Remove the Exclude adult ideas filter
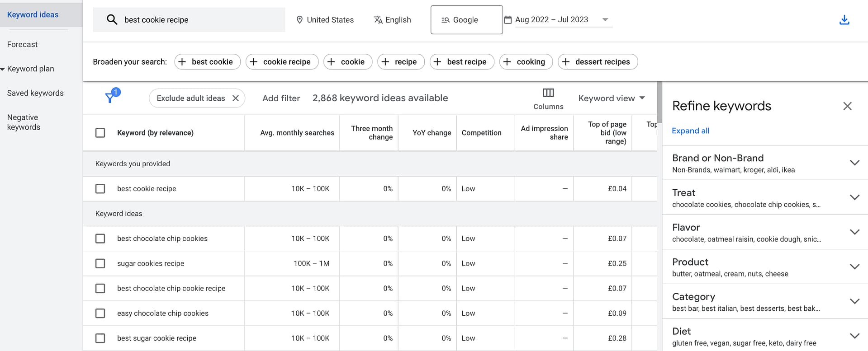This screenshot has width=868, height=351. (236, 98)
